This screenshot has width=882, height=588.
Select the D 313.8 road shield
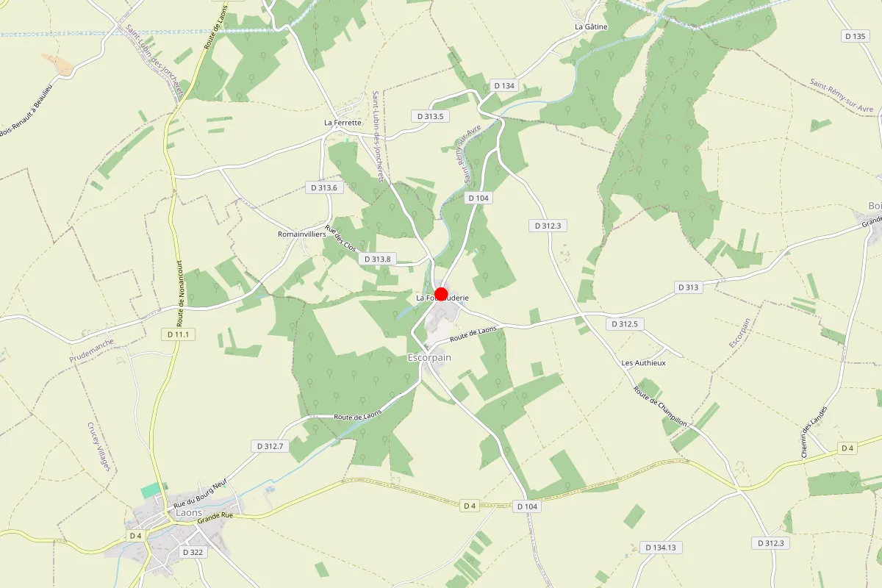tap(378, 259)
